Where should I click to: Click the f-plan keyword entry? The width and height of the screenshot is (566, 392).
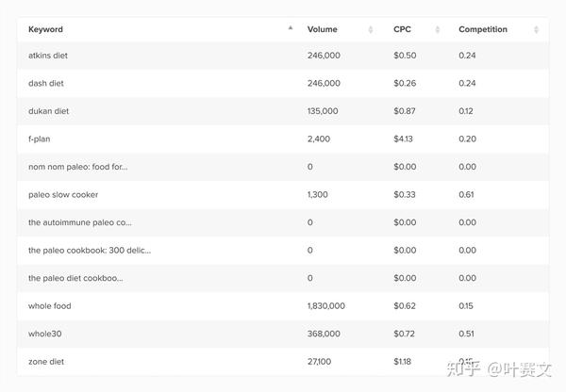[x=39, y=139]
